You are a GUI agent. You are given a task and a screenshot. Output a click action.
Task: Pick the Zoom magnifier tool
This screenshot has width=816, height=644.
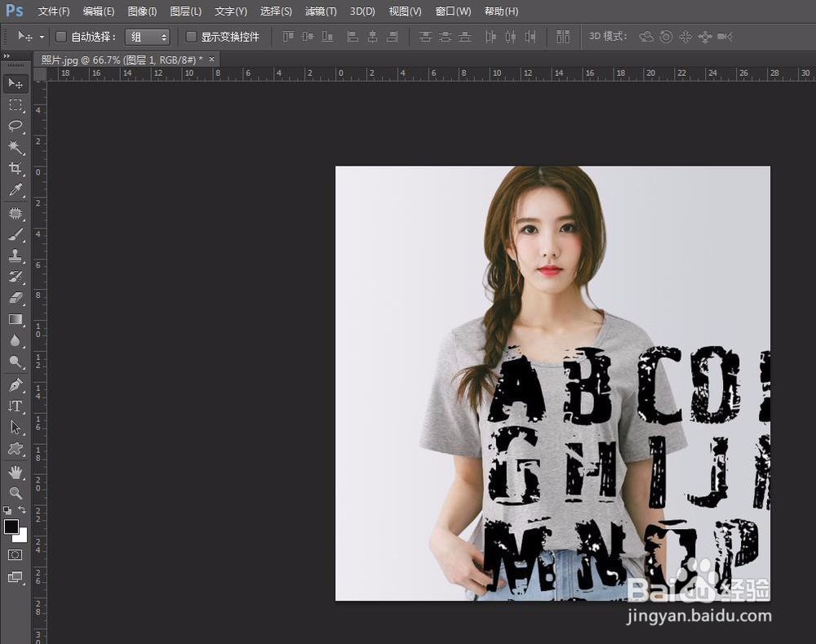click(16, 493)
